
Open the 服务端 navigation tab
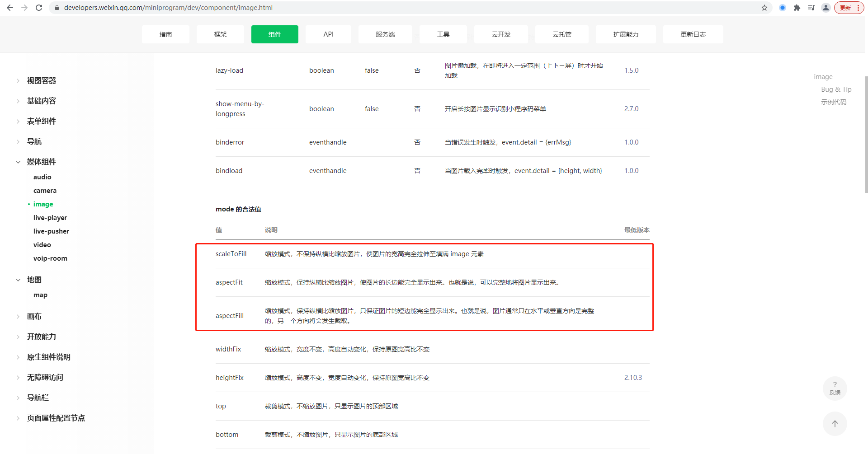click(x=385, y=34)
